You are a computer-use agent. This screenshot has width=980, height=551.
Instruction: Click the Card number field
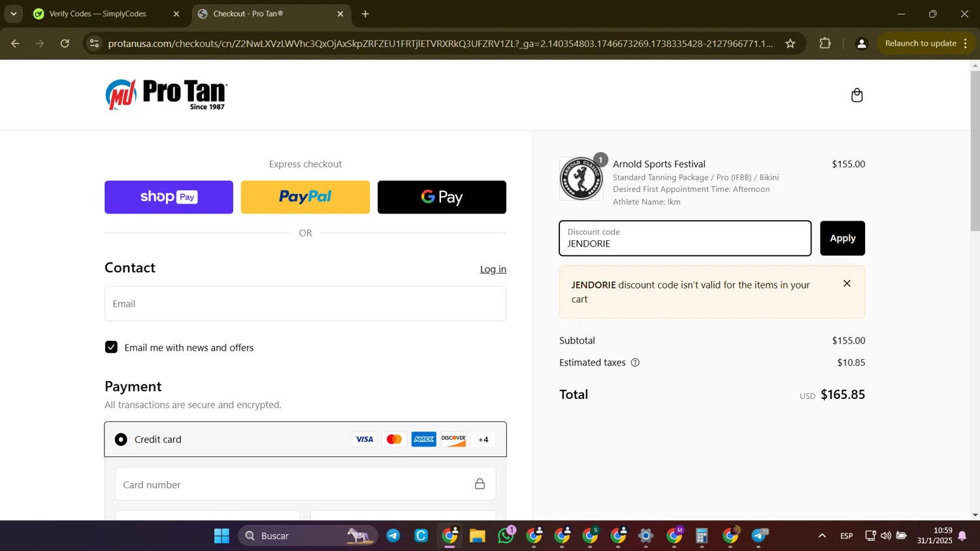coord(305,484)
